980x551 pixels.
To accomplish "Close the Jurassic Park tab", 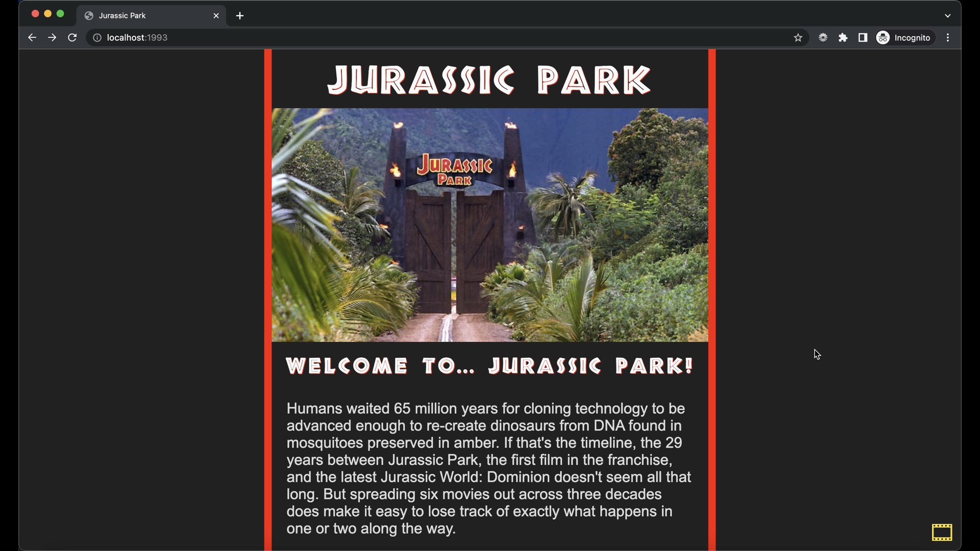I will click(x=216, y=16).
